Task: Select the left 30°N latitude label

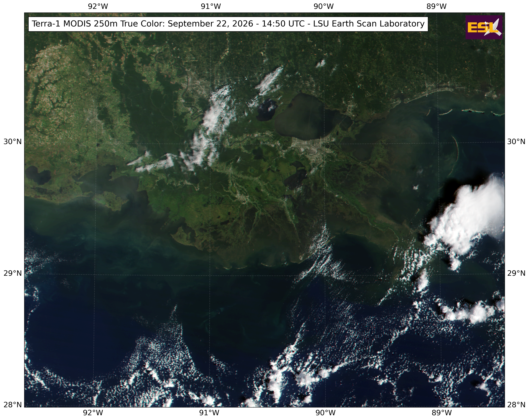Action: click(13, 142)
